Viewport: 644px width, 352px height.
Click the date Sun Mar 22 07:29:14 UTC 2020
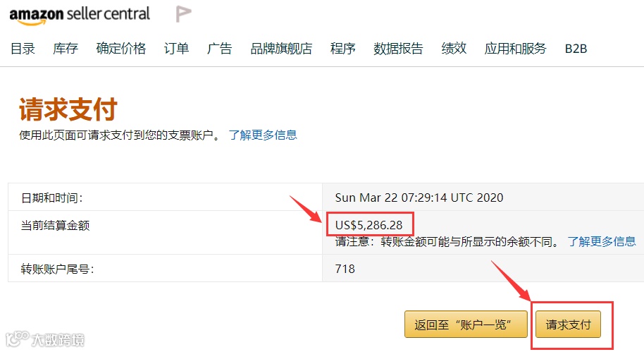coord(419,198)
